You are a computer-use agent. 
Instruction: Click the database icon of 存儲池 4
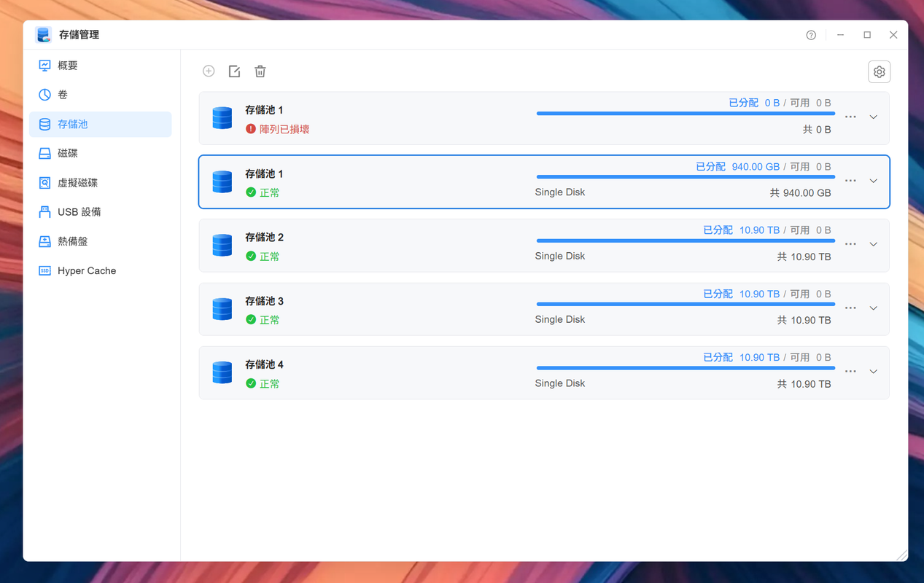tap(222, 372)
